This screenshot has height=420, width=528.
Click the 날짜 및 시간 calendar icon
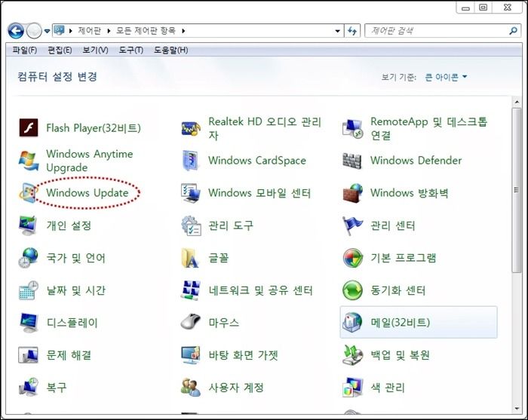tap(29, 290)
